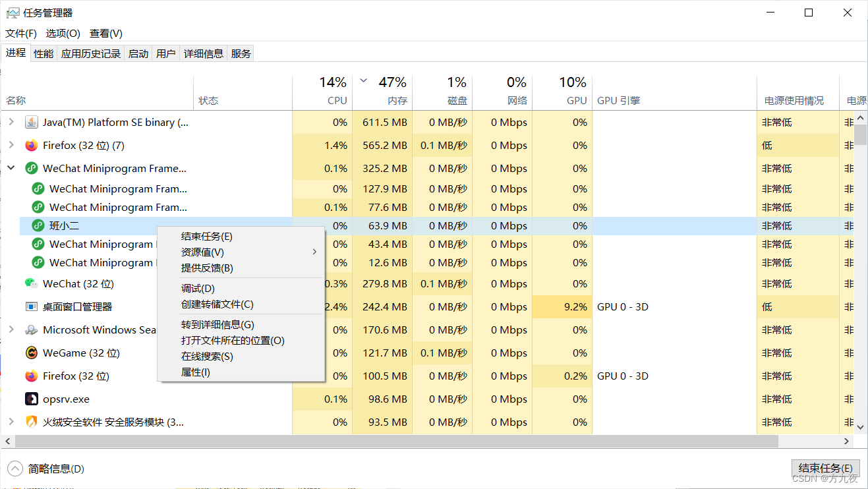
Task: Sort by the 磁盘 column header
Action: (x=442, y=92)
